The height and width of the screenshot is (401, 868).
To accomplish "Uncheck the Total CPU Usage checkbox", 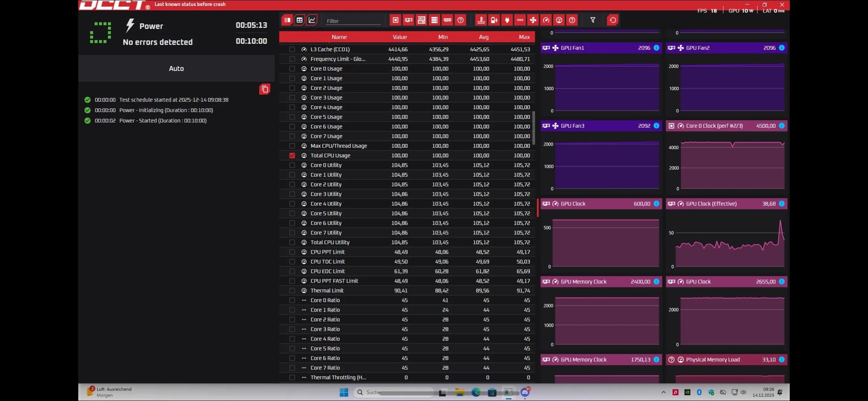I will [x=292, y=156].
